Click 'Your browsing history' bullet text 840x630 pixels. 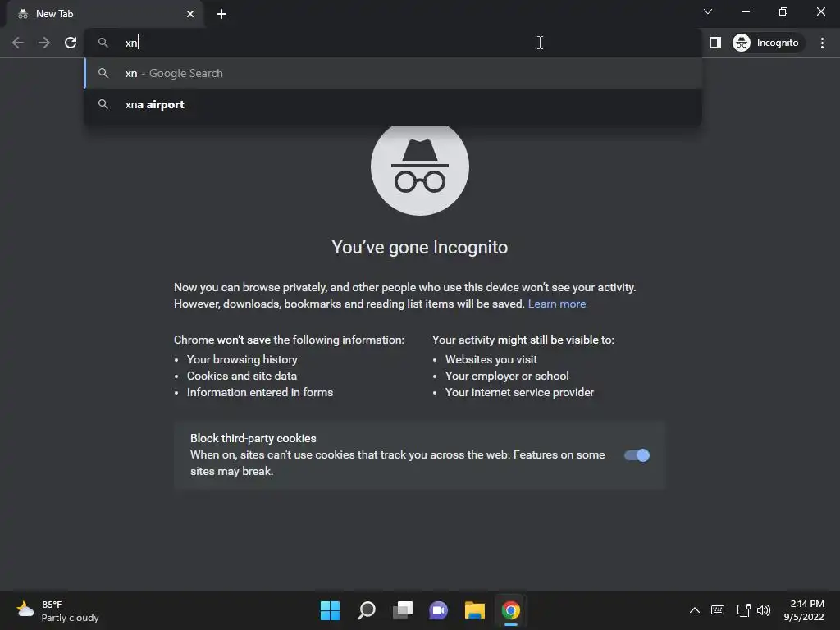(x=242, y=359)
